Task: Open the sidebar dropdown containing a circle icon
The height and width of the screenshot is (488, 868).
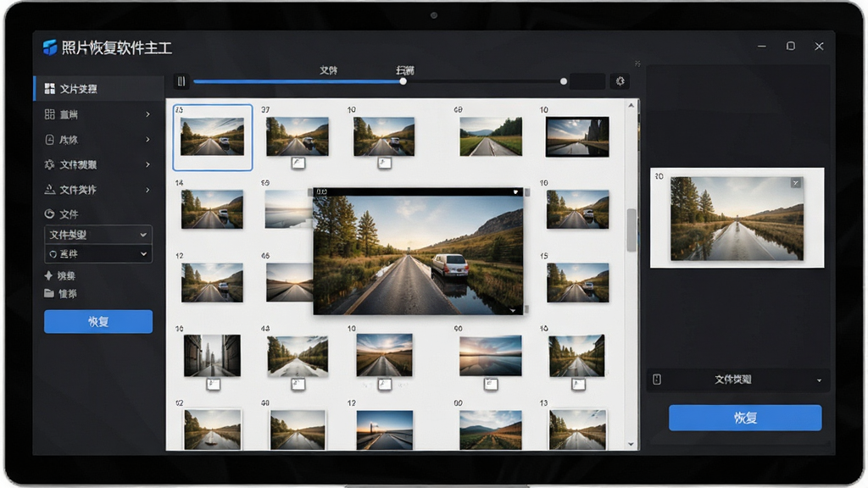Action: pyautogui.click(x=98, y=253)
